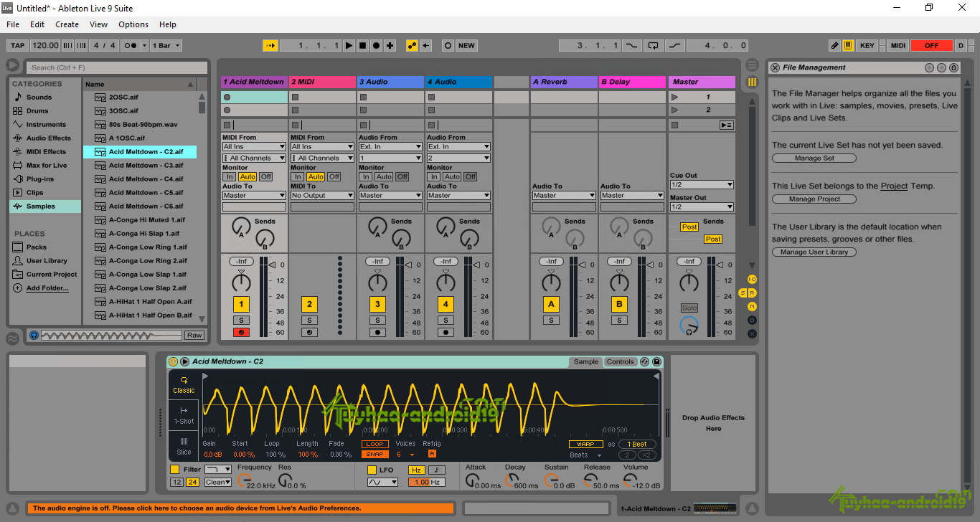The image size is (980, 522).
Task: Solo track 4 Audio
Action: (446, 320)
